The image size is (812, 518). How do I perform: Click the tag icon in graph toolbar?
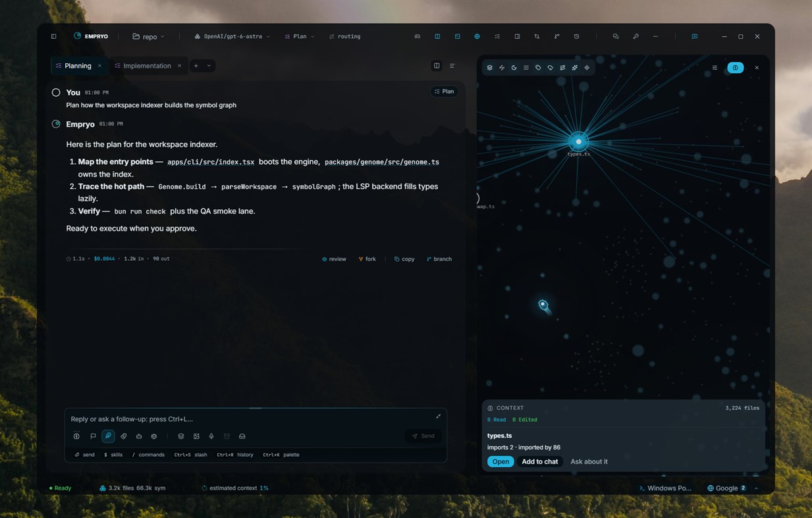click(x=538, y=68)
